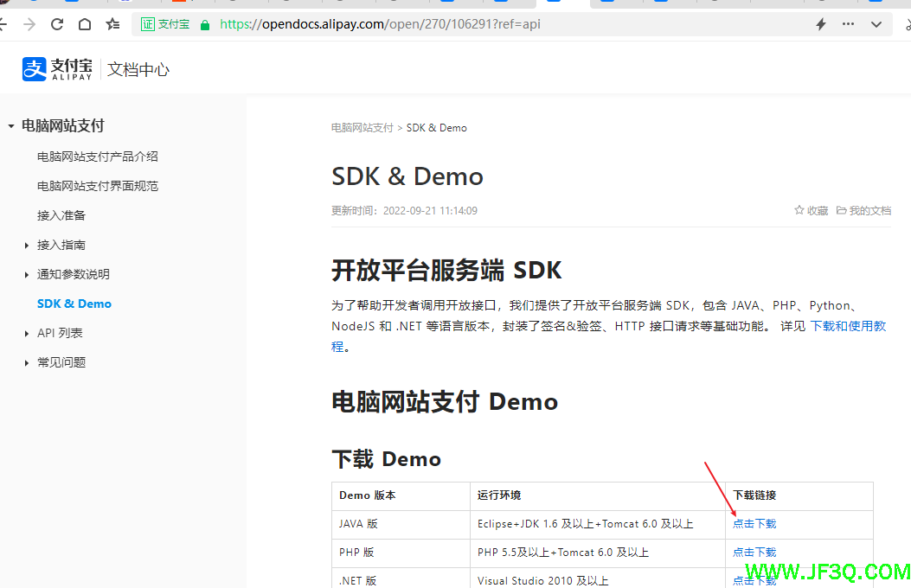This screenshot has height=588, width=911.
Task: Open the address bar chevron dropdown
Action: (876, 24)
